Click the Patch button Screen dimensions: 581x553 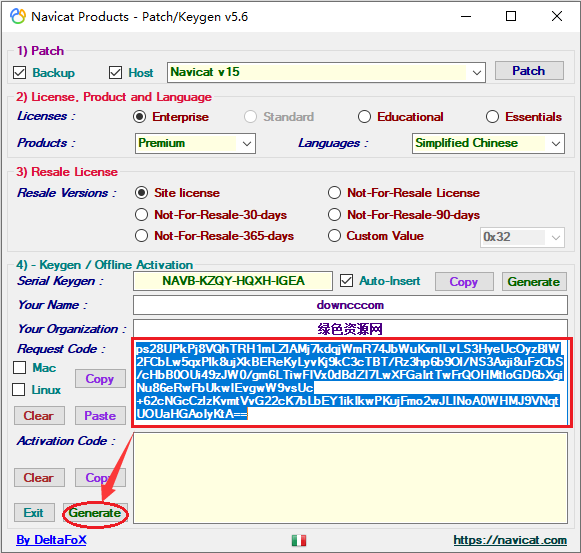click(x=529, y=70)
